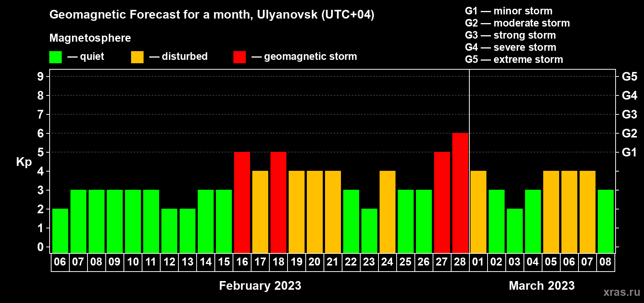This screenshot has height=303, width=644.
Task: Click the Kp axis value 0
Action: click(41, 247)
